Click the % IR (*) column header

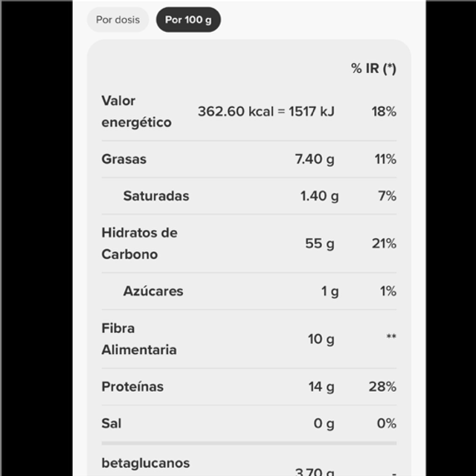click(373, 68)
